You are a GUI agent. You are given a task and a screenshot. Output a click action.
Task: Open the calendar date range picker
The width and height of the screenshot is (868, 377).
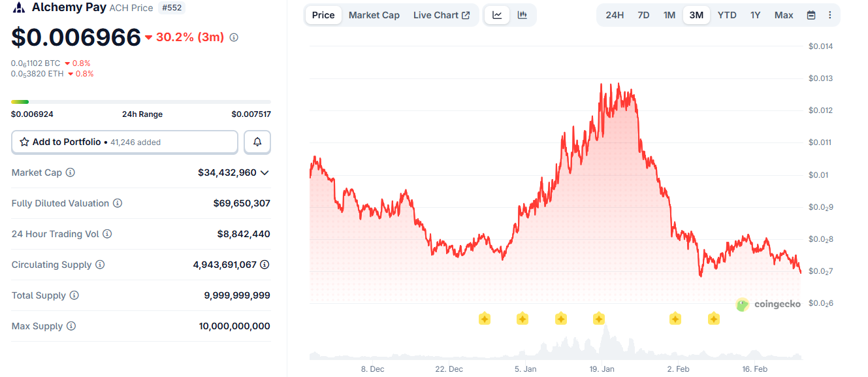(x=811, y=15)
